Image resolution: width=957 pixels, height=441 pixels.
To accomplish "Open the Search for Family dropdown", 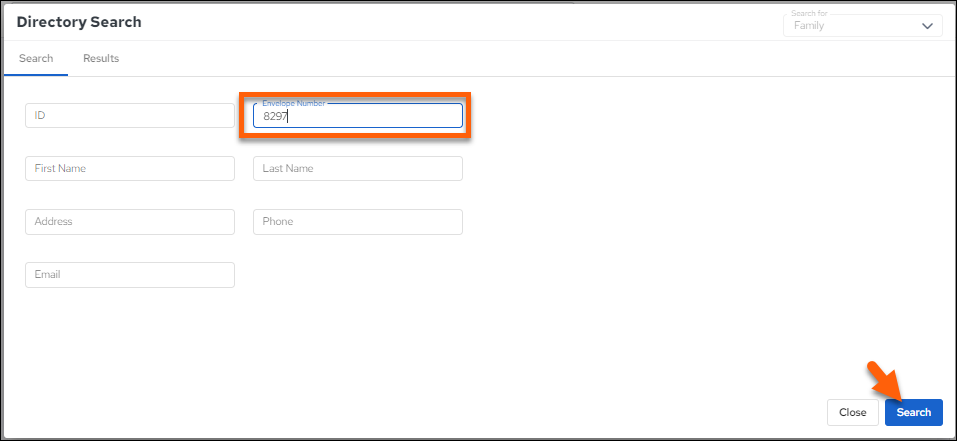I will click(863, 25).
